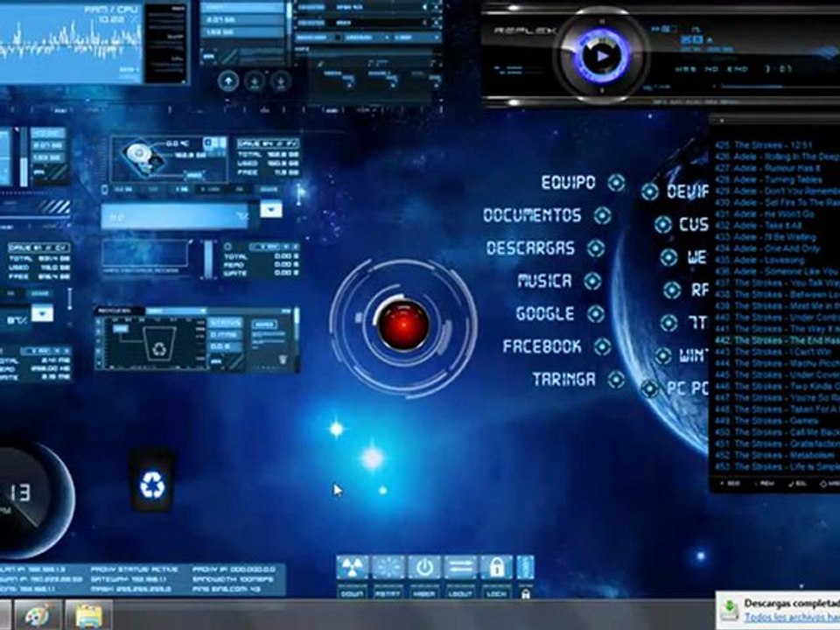Click the RAM / CPU graph widget
840x630 pixels.
pos(71,42)
